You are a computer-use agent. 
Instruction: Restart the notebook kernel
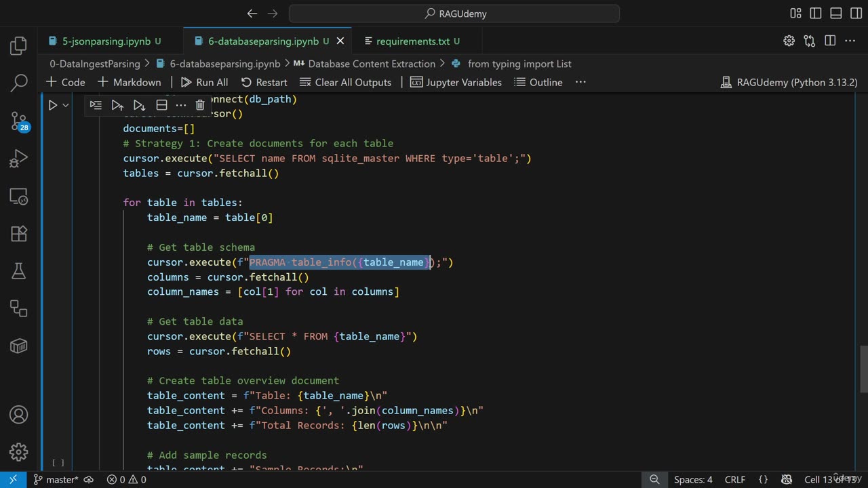click(264, 82)
